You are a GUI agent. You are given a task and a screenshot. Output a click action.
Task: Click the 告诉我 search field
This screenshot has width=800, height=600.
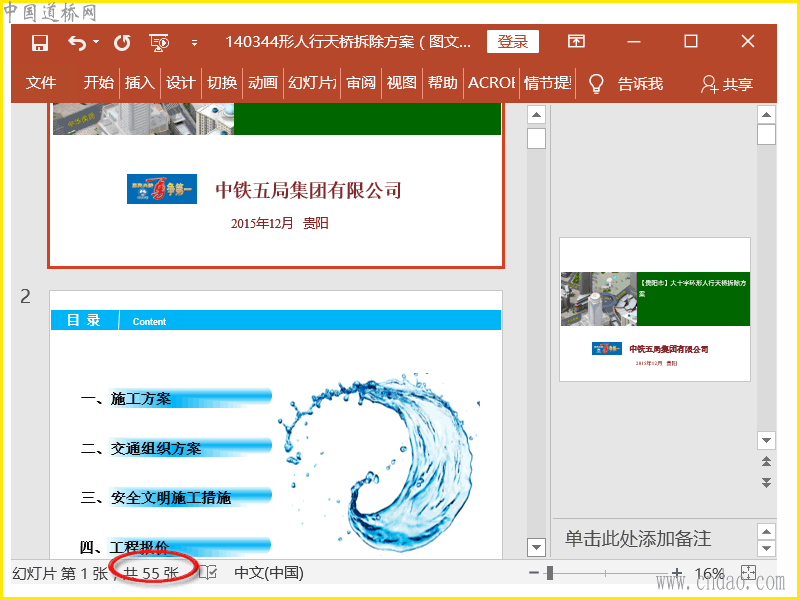coord(640,84)
